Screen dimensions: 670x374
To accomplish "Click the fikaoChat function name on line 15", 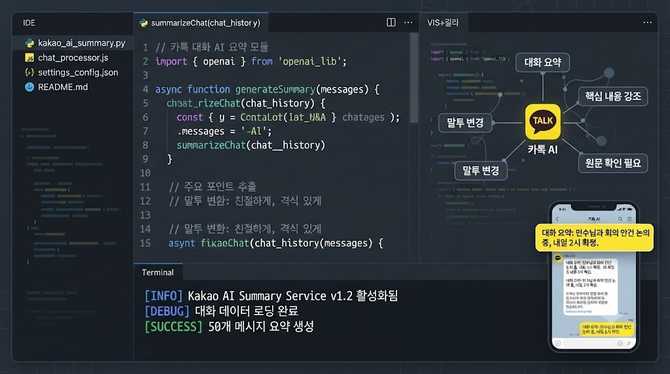I will click(x=225, y=243).
